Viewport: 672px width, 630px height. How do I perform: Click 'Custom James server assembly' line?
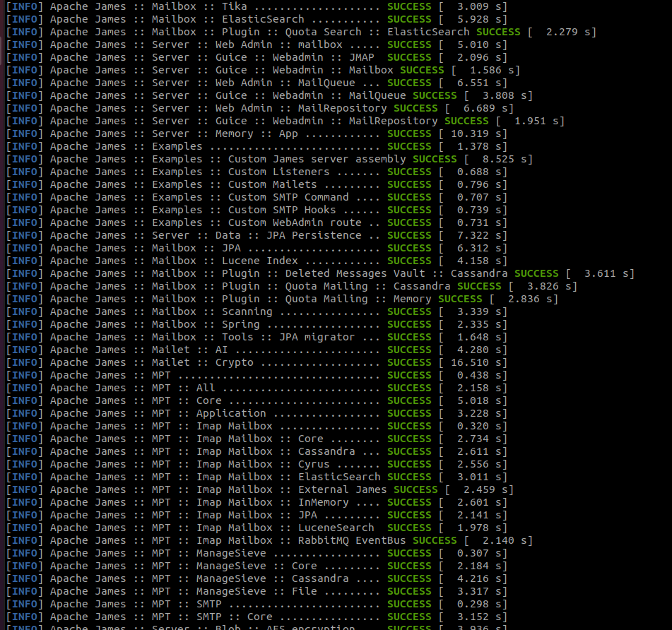(269, 160)
